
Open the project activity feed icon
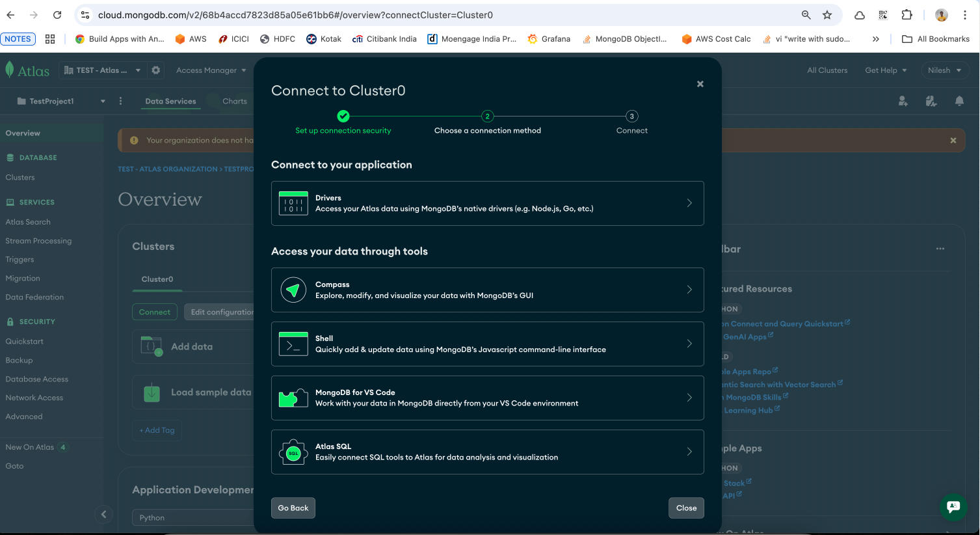click(x=930, y=101)
